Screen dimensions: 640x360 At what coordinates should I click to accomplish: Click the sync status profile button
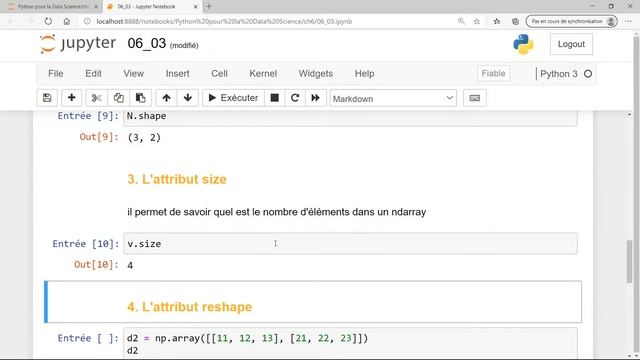tap(571, 21)
